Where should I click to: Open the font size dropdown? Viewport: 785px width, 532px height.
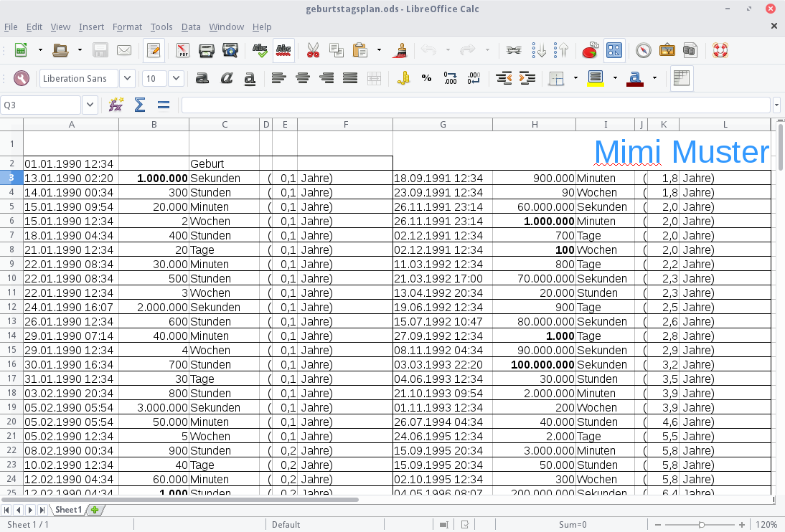(x=176, y=78)
